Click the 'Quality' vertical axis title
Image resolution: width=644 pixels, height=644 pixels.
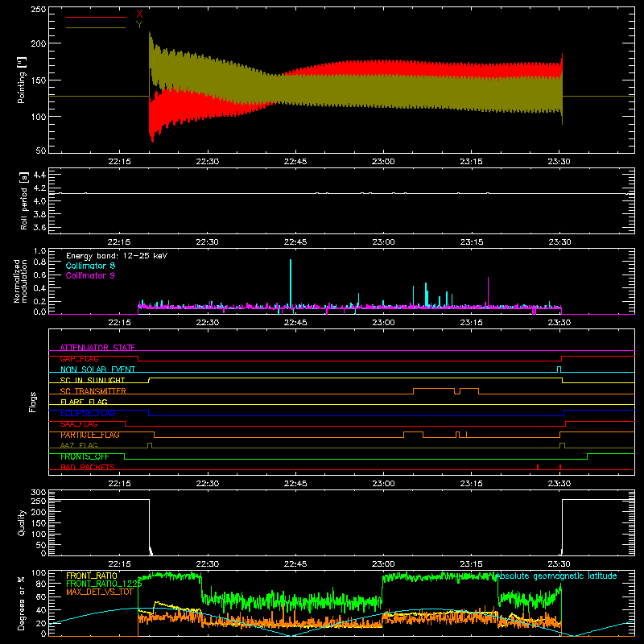22,522
